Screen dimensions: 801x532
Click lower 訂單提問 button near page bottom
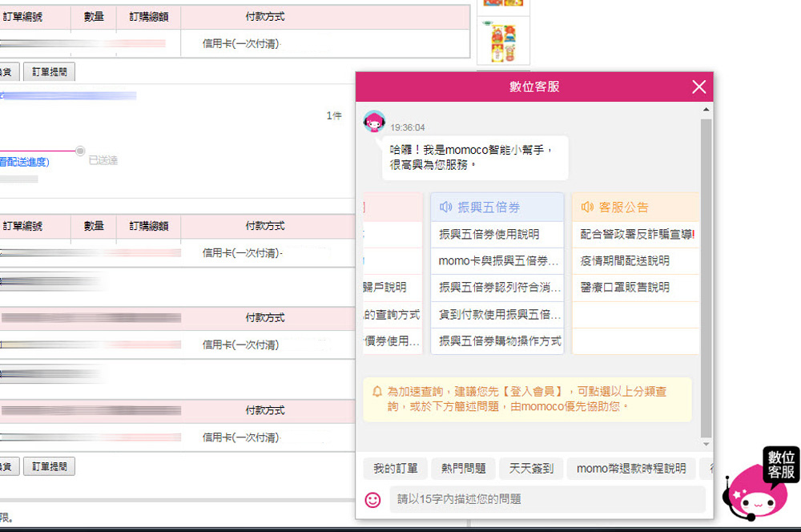50,466
